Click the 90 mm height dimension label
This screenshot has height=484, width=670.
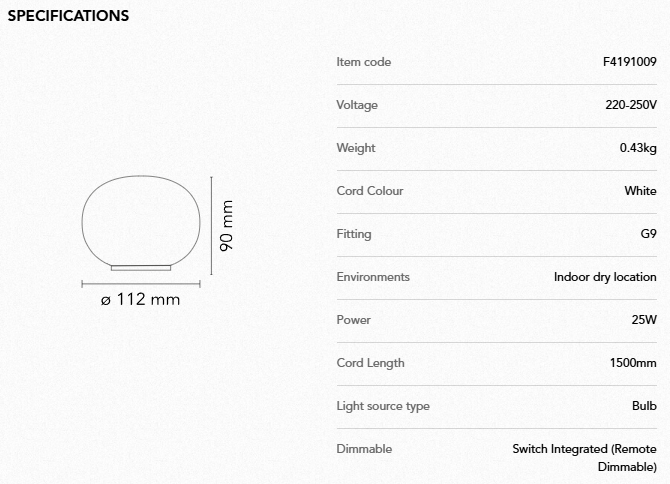coord(227,225)
